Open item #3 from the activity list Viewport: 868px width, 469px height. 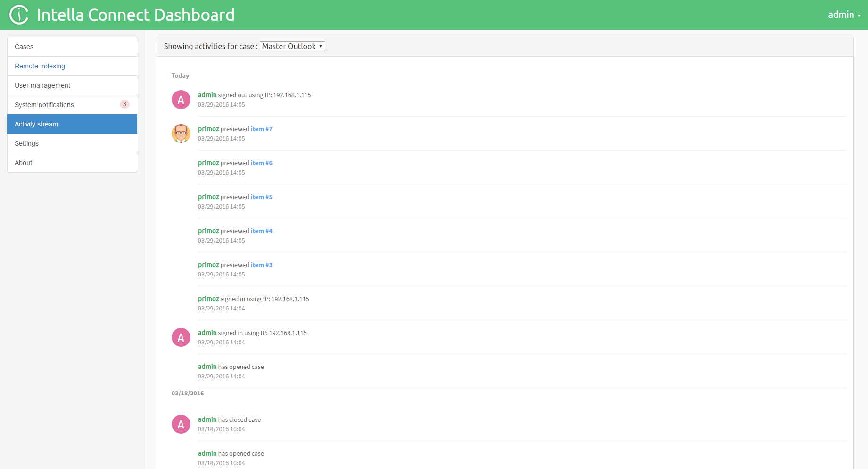pos(262,265)
